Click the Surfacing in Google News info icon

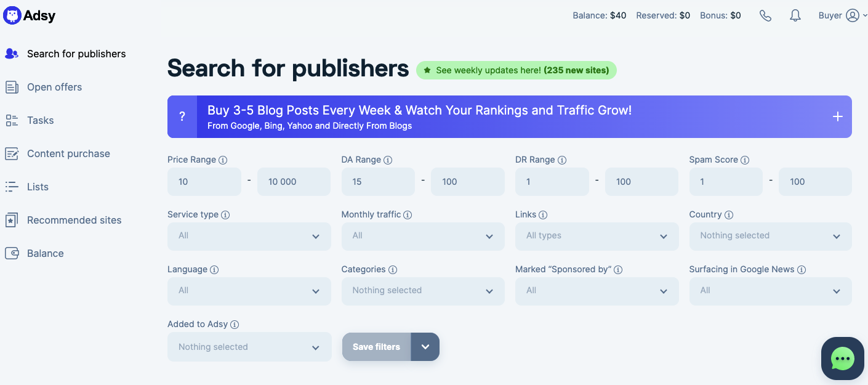tap(802, 270)
